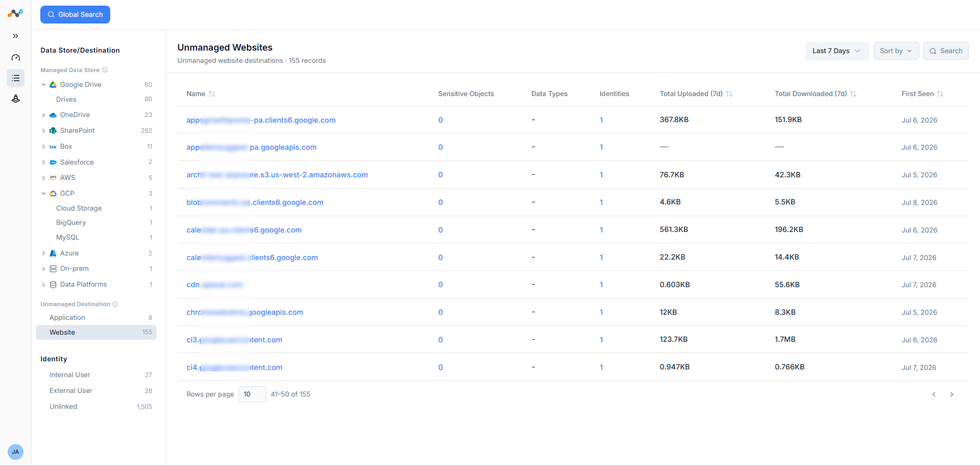This screenshot has width=980, height=466.
Task: Click the Managed Data Store info icon
Action: (x=105, y=70)
